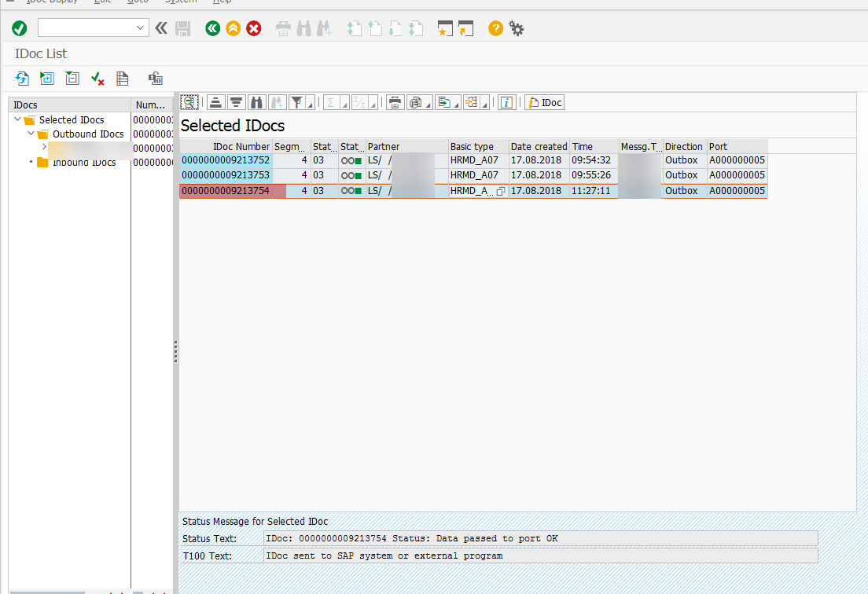Open the Export dropdown arrow
Image resolution: width=868 pixels, height=594 pixels.
click(x=458, y=104)
